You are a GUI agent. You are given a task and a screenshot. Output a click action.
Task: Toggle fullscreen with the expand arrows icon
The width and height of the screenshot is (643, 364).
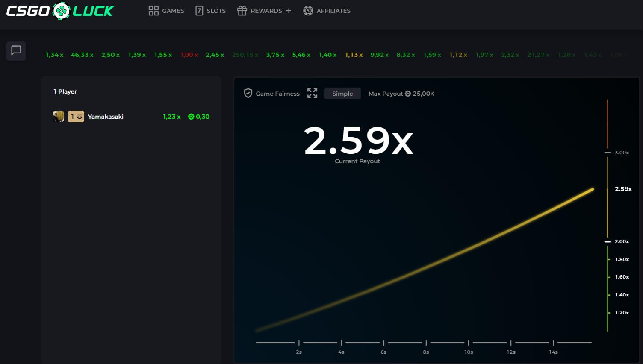pyautogui.click(x=312, y=94)
